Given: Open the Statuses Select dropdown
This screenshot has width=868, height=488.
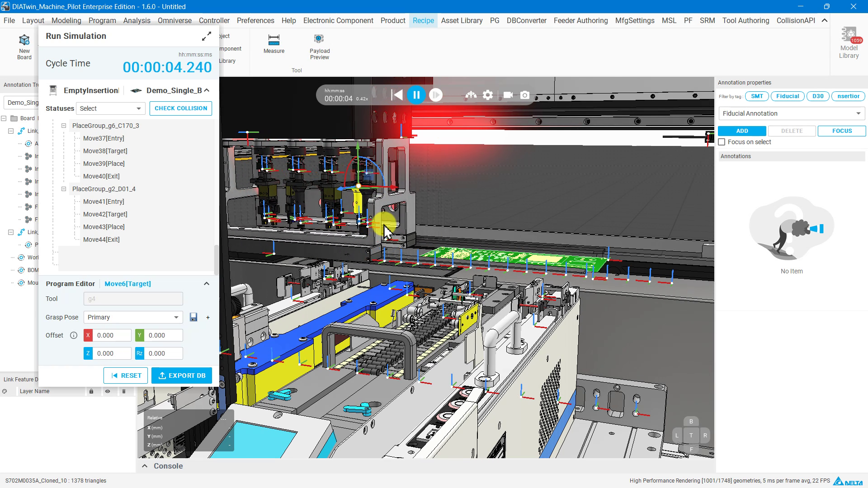Looking at the screenshot, I should [111, 108].
